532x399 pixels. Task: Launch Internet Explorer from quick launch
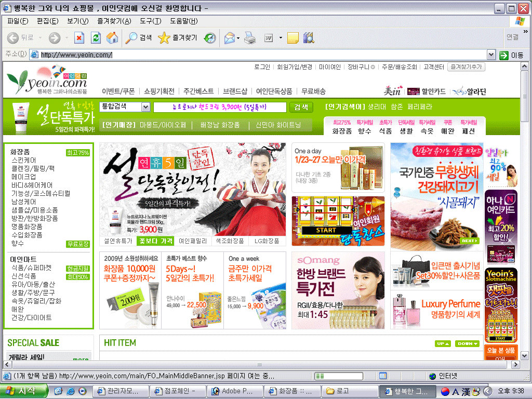click(70, 391)
